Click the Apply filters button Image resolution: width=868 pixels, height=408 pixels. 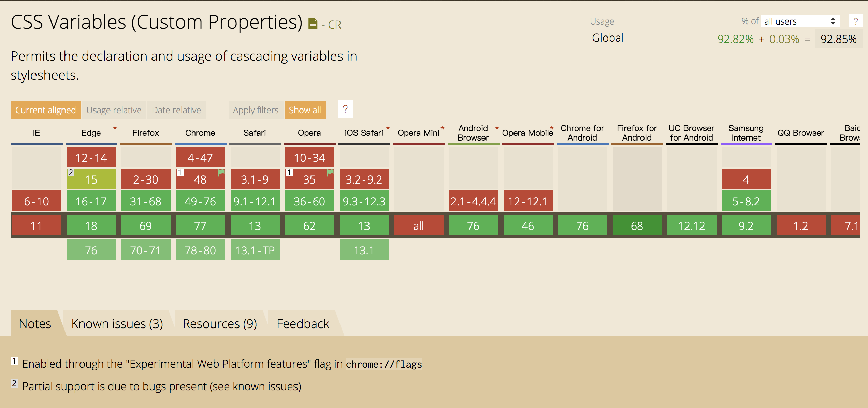(x=256, y=110)
